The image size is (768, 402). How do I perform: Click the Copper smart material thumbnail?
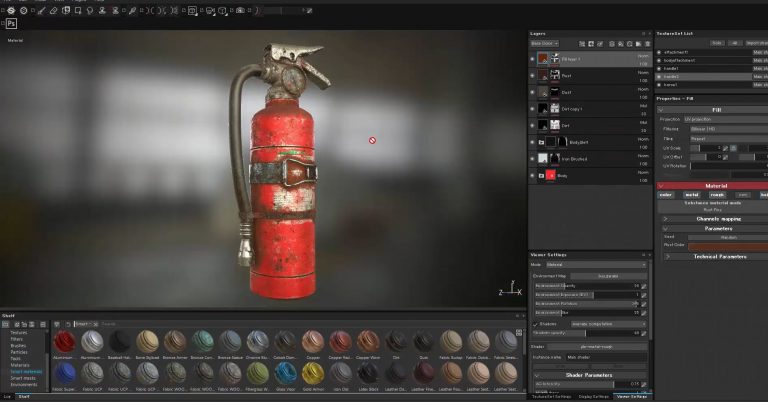(x=313, y=341)
